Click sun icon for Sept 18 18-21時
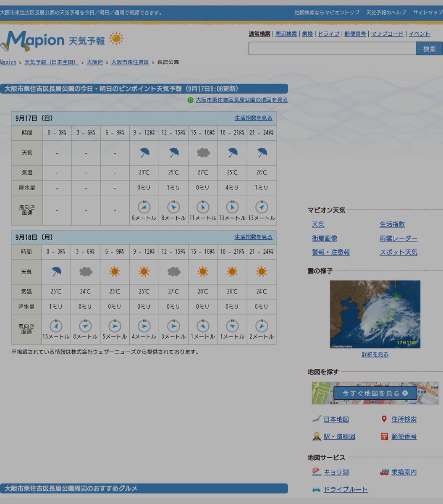The image size is (443, 504). pyautogui.click(x=232, y=272)
